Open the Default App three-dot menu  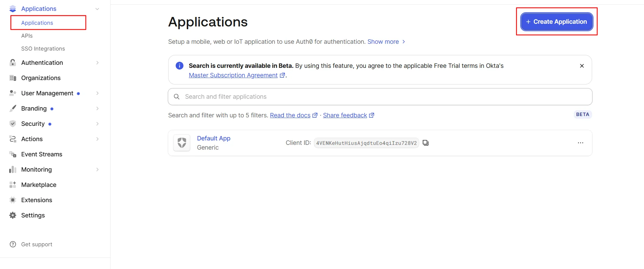coord(581,143)
